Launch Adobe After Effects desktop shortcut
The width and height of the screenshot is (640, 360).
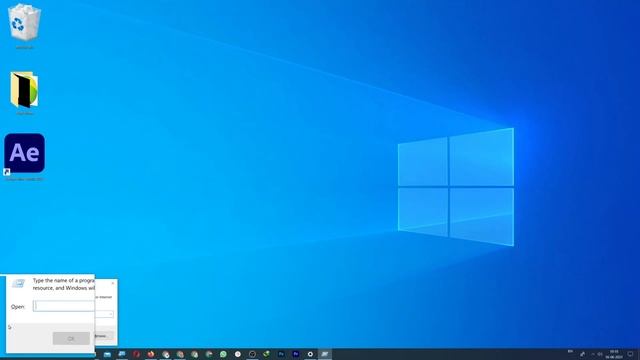click(24, 153)
